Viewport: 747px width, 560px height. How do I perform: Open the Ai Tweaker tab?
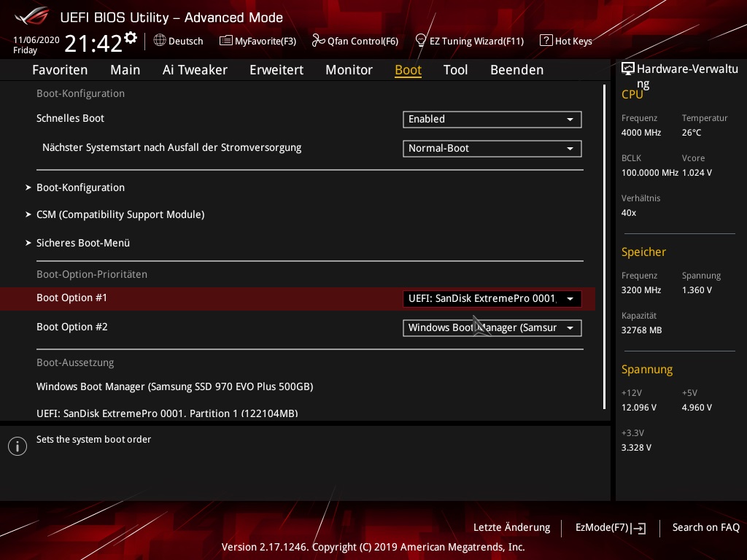click(195, 70)
